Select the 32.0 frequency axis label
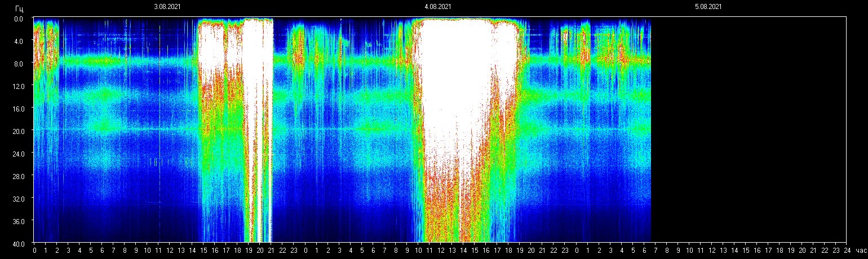The image size is (868, 259). click(x=17, y=199)
